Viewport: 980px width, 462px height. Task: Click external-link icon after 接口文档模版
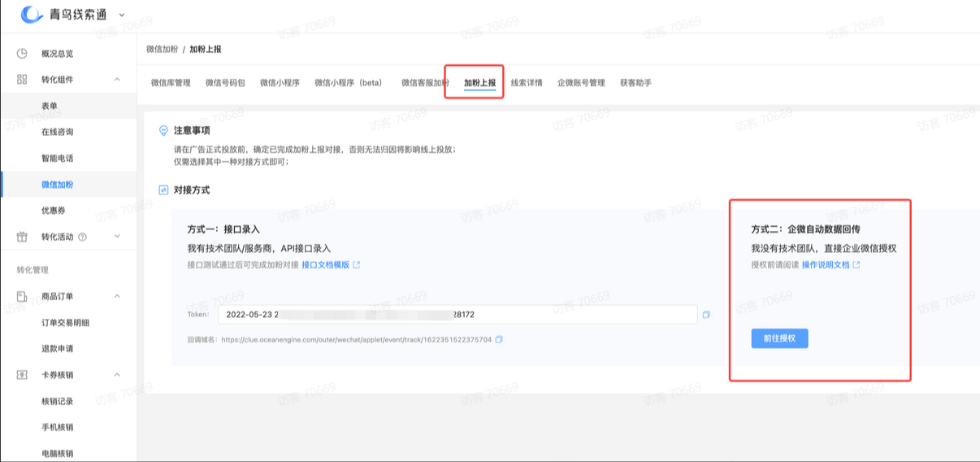[356, 265]
